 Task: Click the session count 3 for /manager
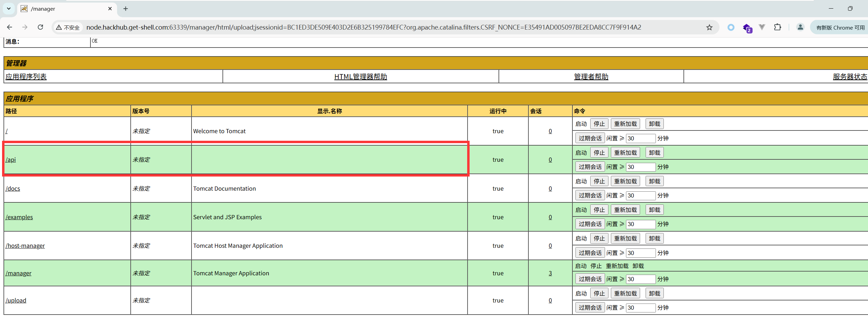tap(550, 273)
